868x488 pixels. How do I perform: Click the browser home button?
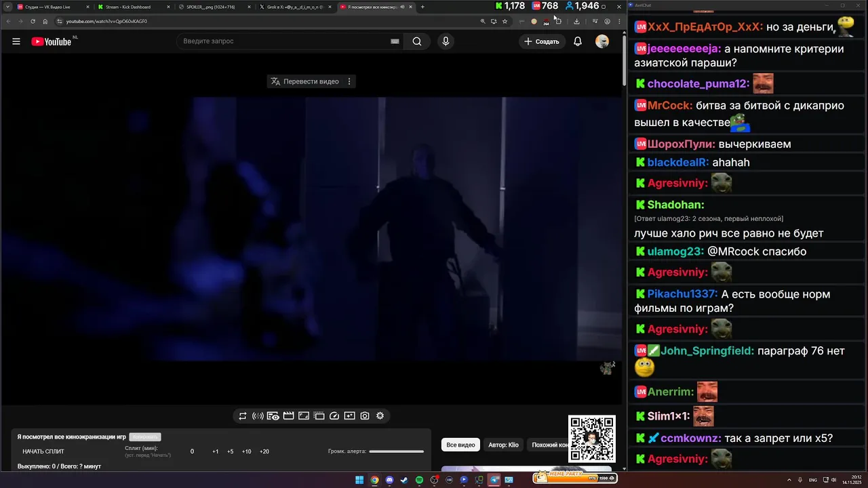click(45, 21)
